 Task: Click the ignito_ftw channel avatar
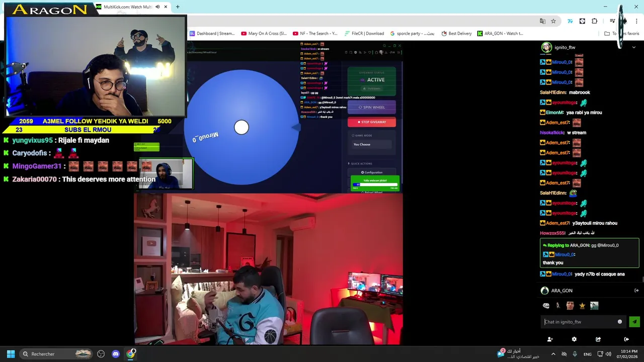click(546, 47)
